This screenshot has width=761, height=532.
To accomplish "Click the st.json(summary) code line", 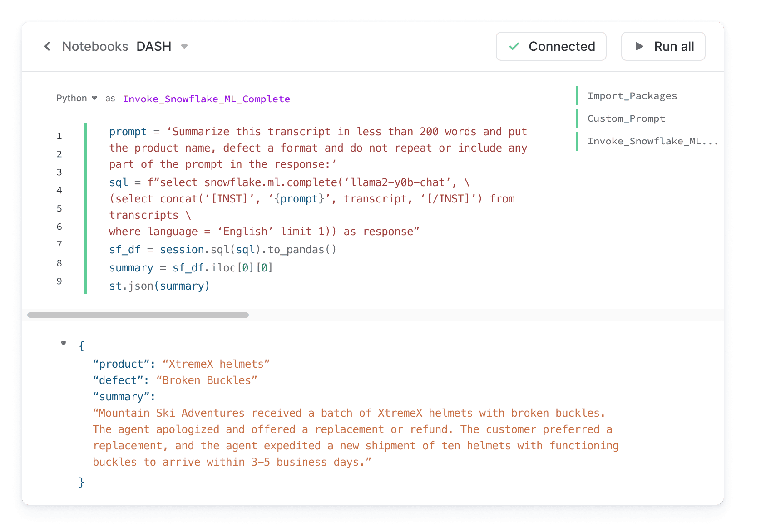I will coord(159,286).
